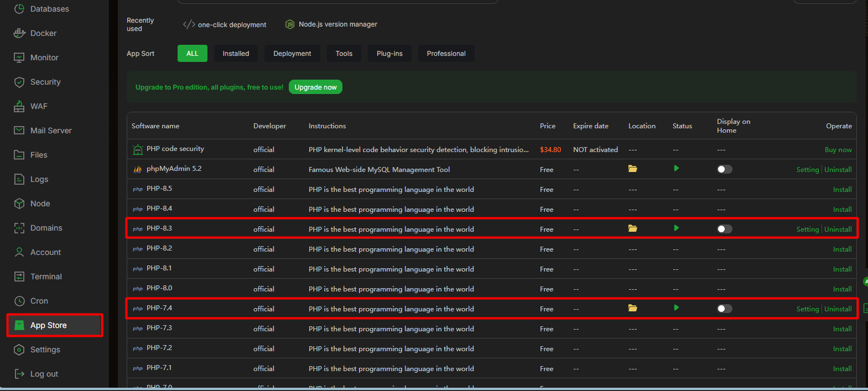Install PHP-8.5 from the list
The image size is (868, 391).
click(x=842, y=190)
